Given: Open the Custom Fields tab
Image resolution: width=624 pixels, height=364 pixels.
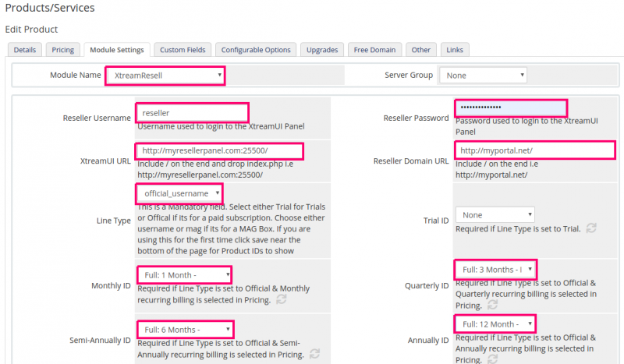Looking at the screenshot, I should click(183, 50).
